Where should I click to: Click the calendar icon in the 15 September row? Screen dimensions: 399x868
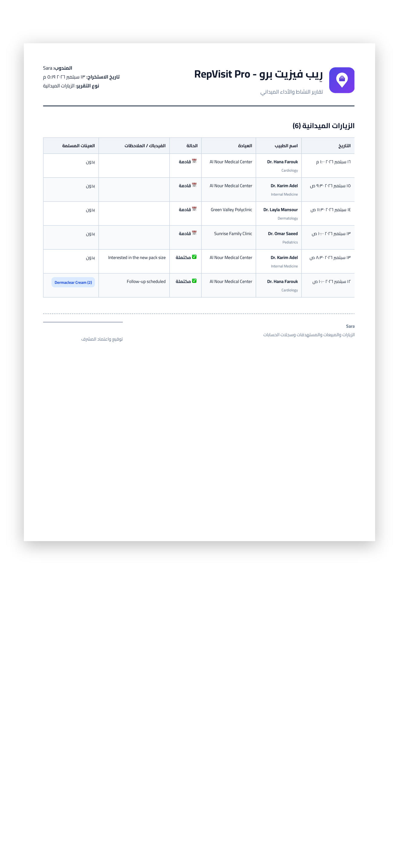click(194, 185)
